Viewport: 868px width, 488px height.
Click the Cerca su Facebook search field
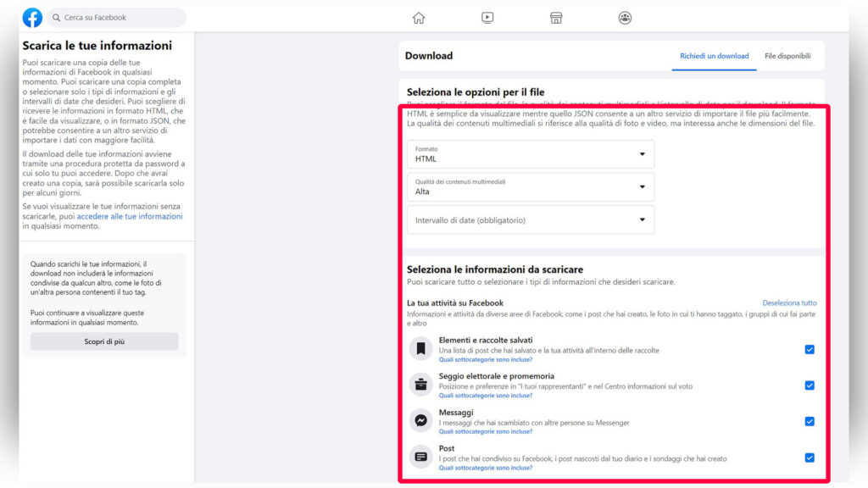pos(114,16)
